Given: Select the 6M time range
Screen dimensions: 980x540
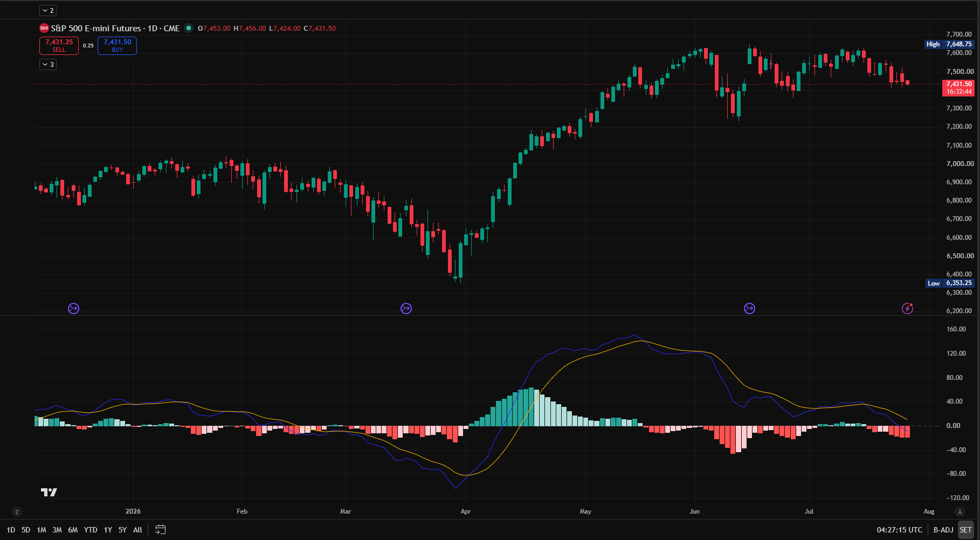Looking at the screenshot, I should point(73,530).
